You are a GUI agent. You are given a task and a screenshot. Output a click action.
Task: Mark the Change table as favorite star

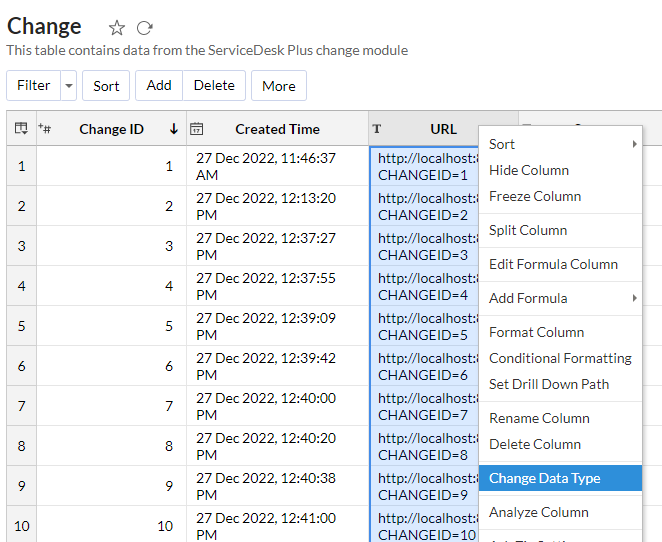pos(117,28)
